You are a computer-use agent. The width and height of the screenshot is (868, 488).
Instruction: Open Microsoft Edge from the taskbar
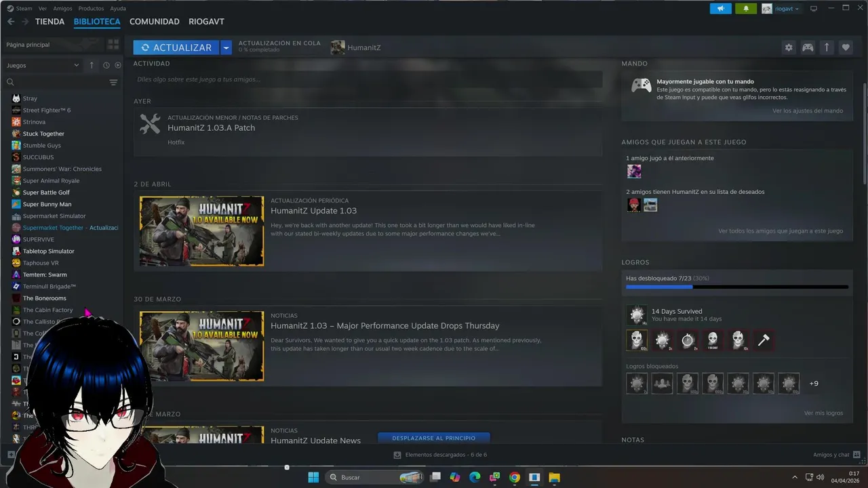(x=475, y=477)
